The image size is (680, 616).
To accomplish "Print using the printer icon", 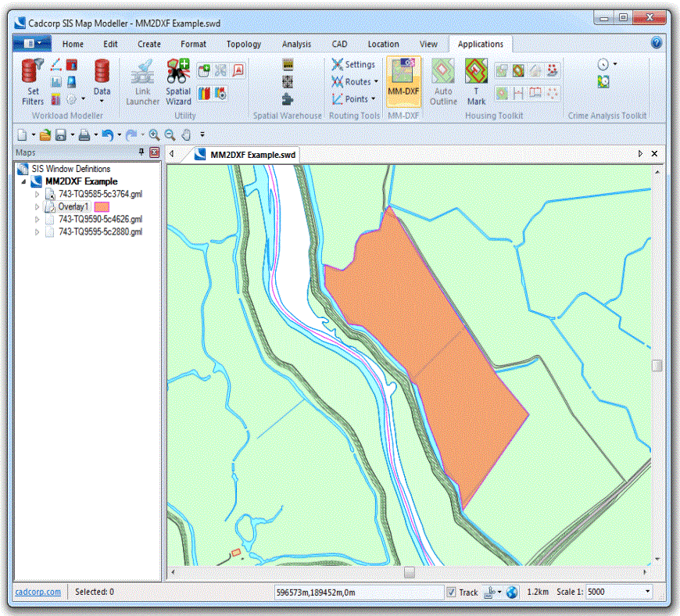I will [x=84, y=135].
